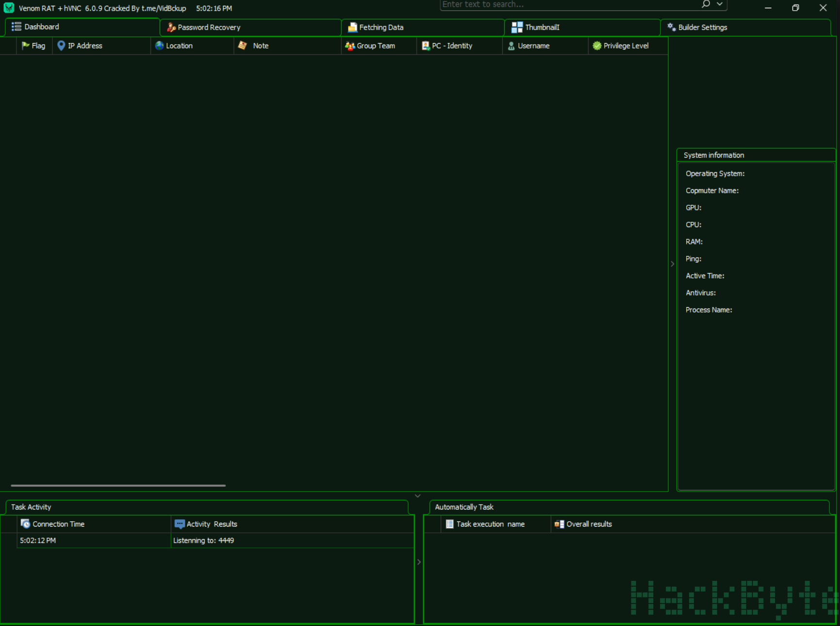Click the 'Active Time:' label

tap(705, 276)
